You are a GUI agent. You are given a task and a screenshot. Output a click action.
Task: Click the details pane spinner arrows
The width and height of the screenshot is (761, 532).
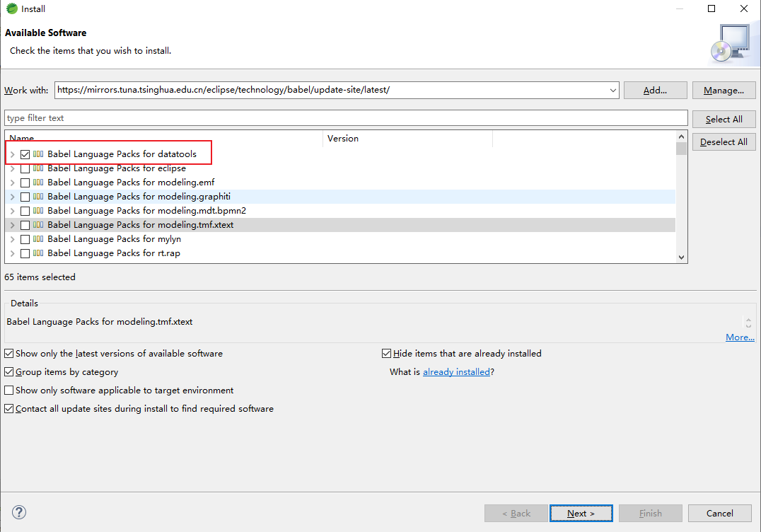[748, 323]
